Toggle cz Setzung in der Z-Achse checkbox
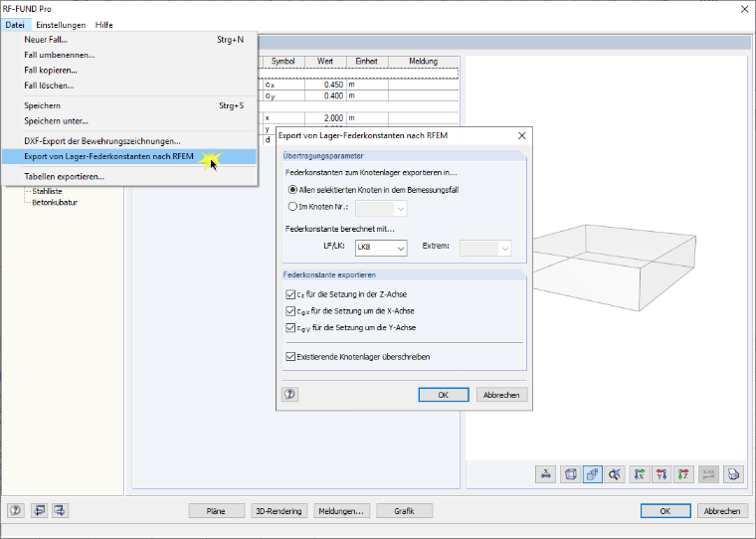This screenshot has height=539, width=756. 290,294
